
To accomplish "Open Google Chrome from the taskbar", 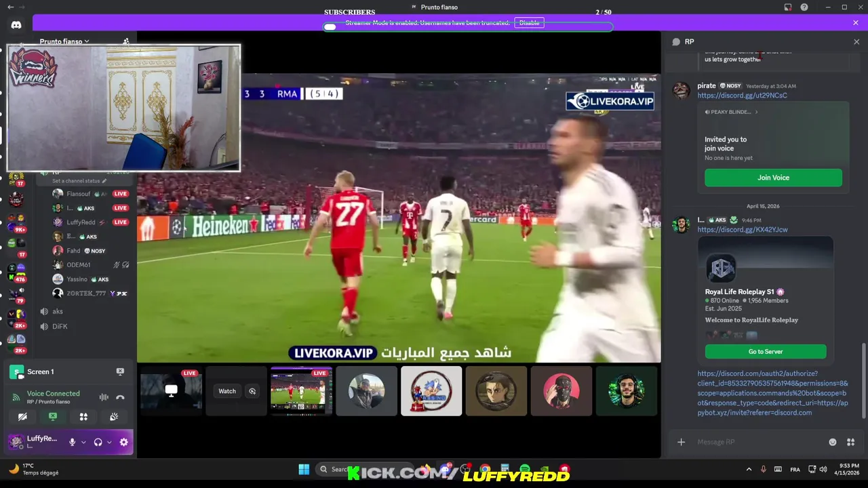I will coord(485,469).
